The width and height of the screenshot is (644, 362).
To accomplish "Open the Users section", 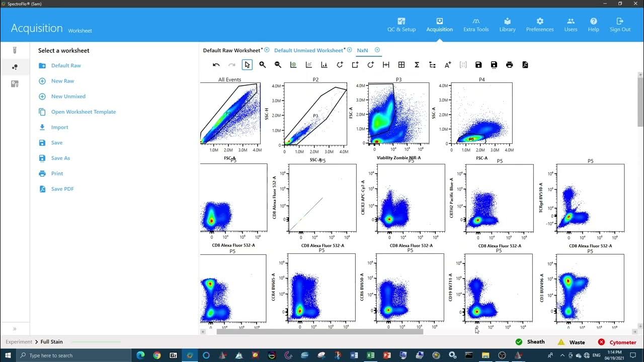I will (x=571, y=25).
